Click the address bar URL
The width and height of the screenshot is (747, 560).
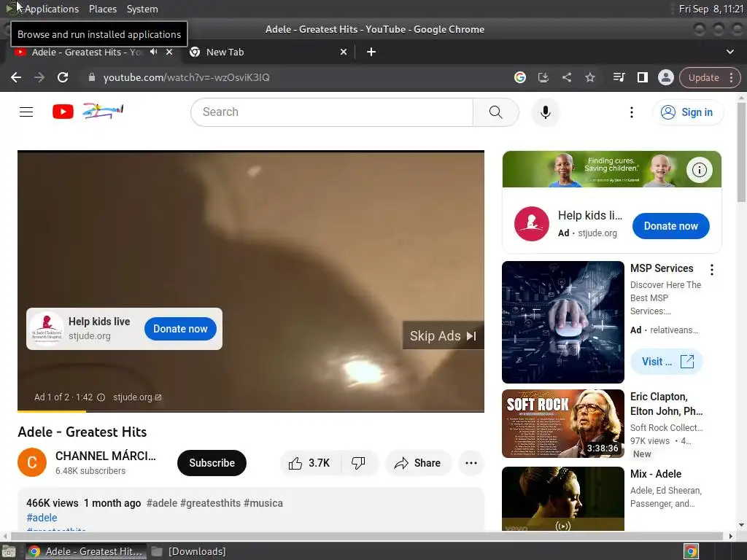click(186, 77)
